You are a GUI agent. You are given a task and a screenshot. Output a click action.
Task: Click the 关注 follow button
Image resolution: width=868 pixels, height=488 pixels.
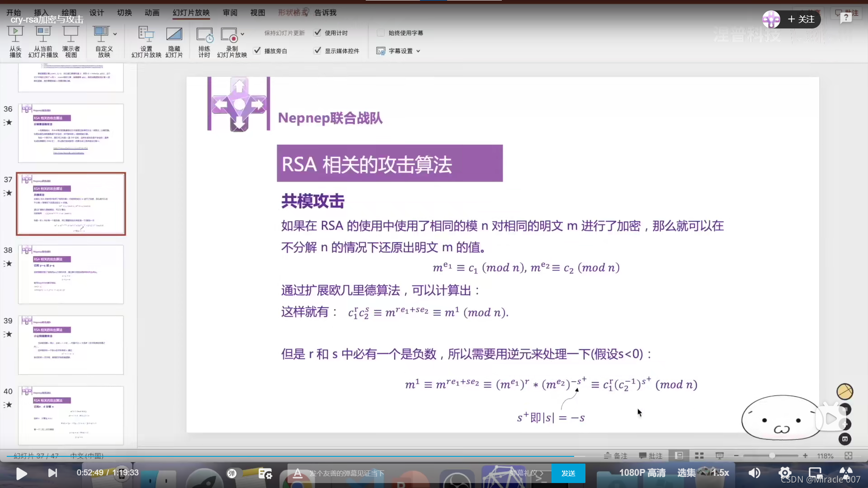pyautogui.click(x=801, y=19)
